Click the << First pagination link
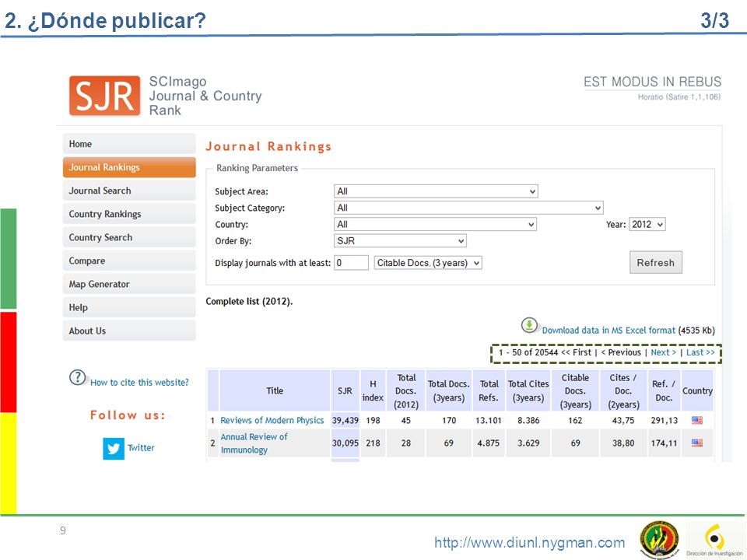This screenshot has width=747, height=560. point(576,352)
